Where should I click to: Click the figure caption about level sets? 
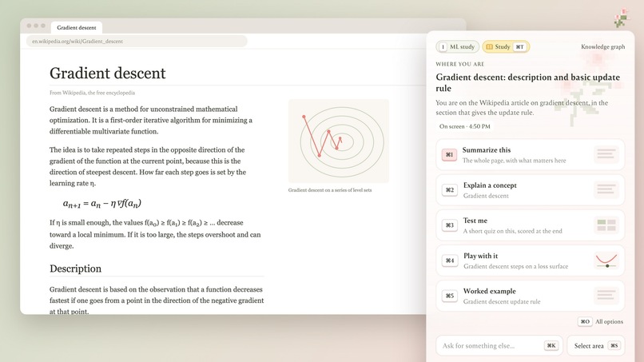click(330, 190)
